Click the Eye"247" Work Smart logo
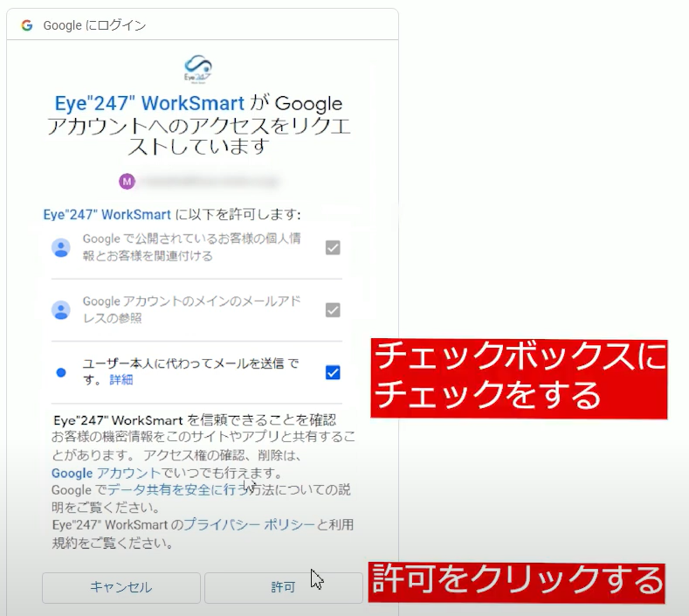Image resolution: width=689 pixels, height=616 pixels. 198,69
